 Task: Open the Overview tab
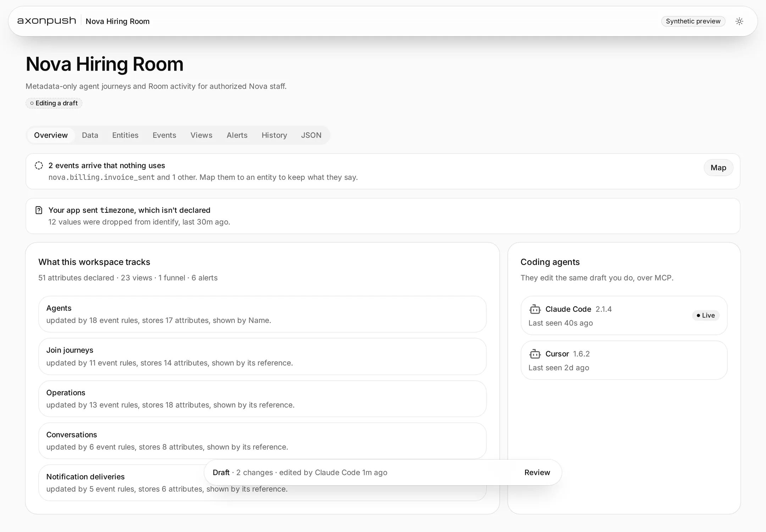[x=51, y=135]
